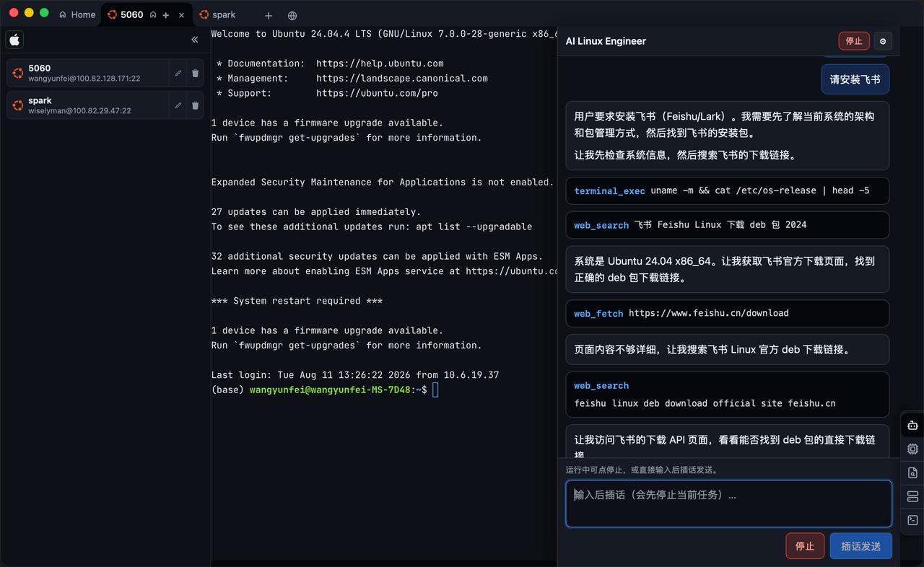
Task: Open the terminal panel icon in right rail
Action: pos(912,520)
